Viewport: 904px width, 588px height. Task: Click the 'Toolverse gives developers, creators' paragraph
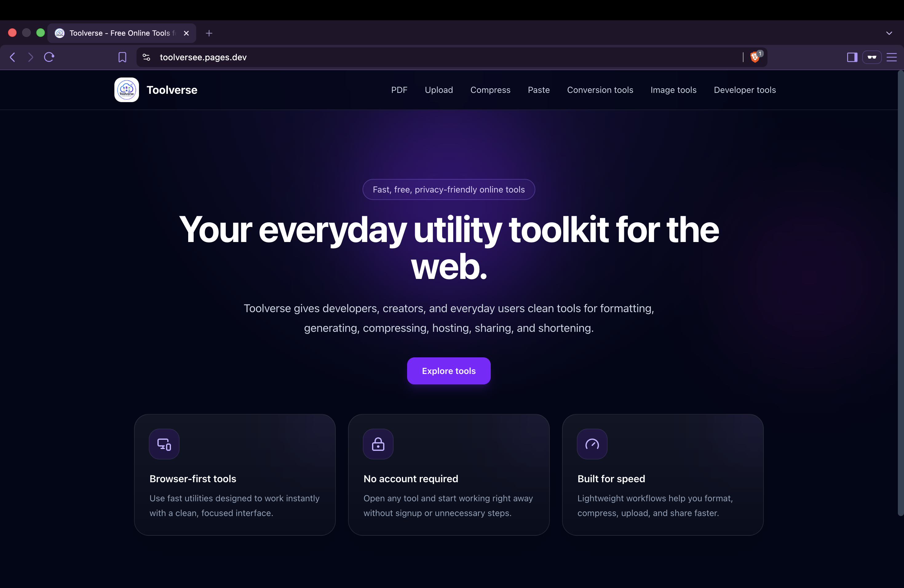point(449,318)
